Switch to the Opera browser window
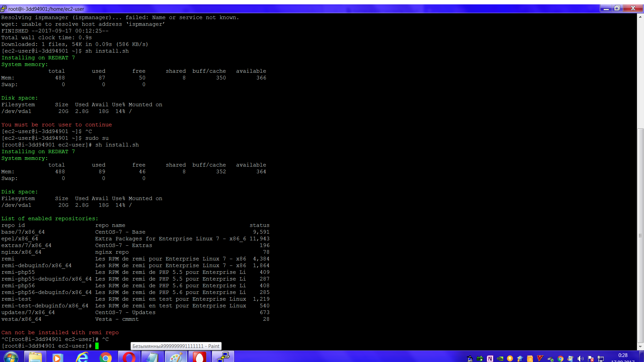 (x=129, y=357)
